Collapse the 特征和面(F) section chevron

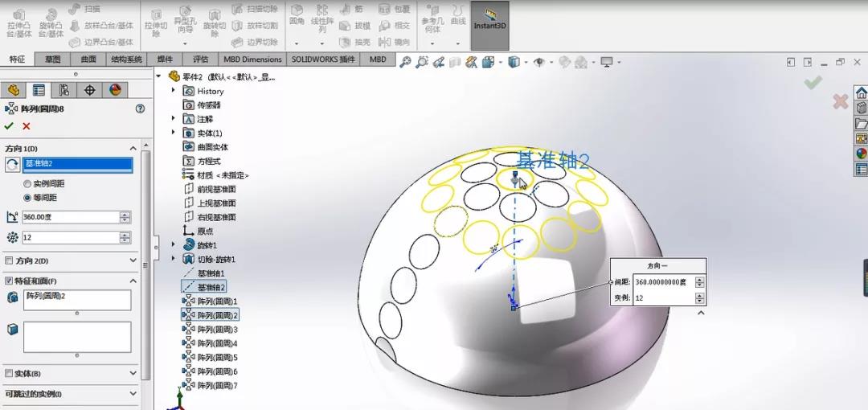click(x=133, y=281)
